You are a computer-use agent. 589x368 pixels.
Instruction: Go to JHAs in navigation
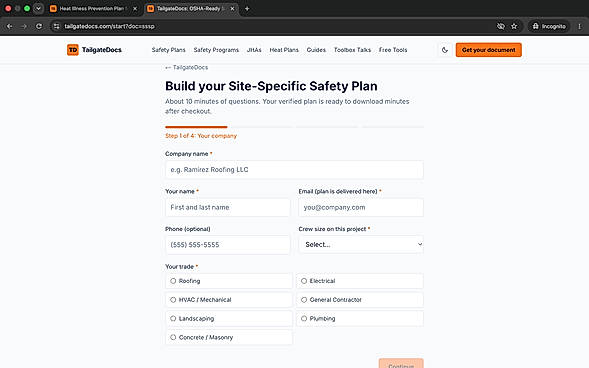(x=254, y=50)
